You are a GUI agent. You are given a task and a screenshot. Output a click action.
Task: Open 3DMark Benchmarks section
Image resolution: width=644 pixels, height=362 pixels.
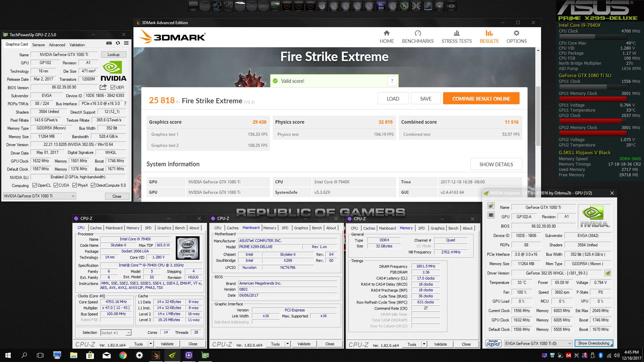click(418, 37)
